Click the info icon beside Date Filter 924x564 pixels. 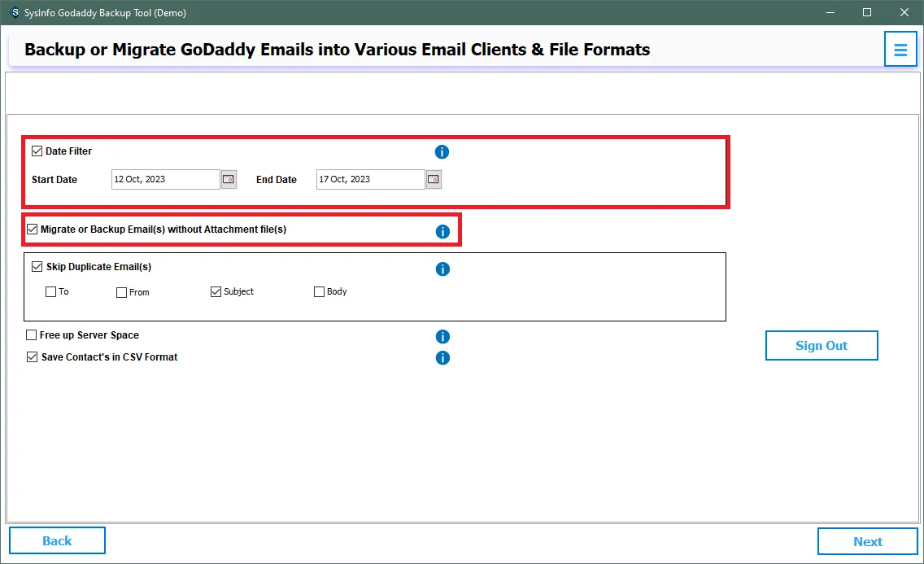(442, 152)
